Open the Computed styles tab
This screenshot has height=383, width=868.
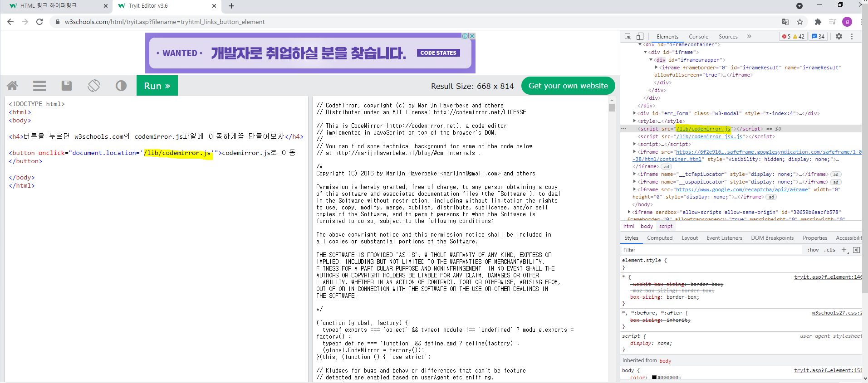pyautogui.click(x=660, y=238)
